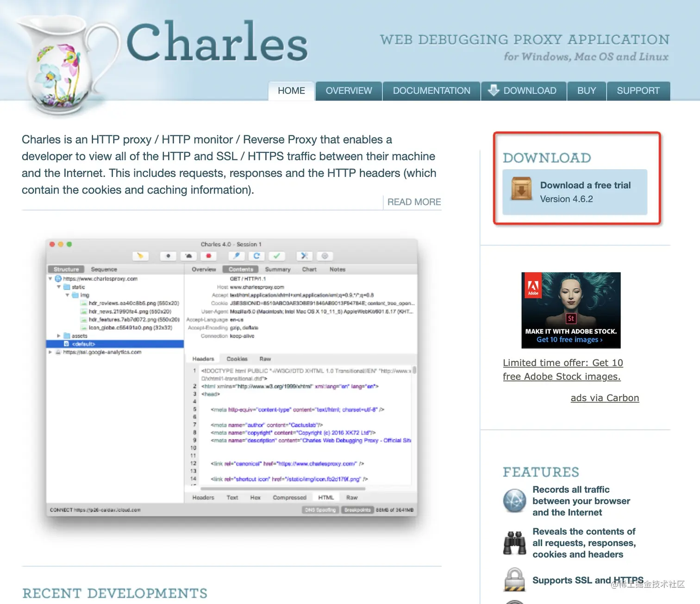Select icon_globe.c56491a0.png tree row
700x604 pixels.
[130, 327]
